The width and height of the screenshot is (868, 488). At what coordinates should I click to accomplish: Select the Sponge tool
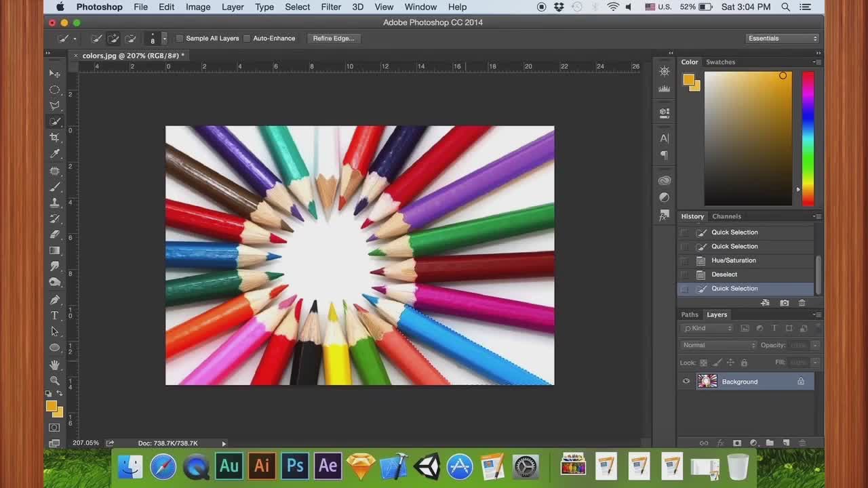click(55, 283)
